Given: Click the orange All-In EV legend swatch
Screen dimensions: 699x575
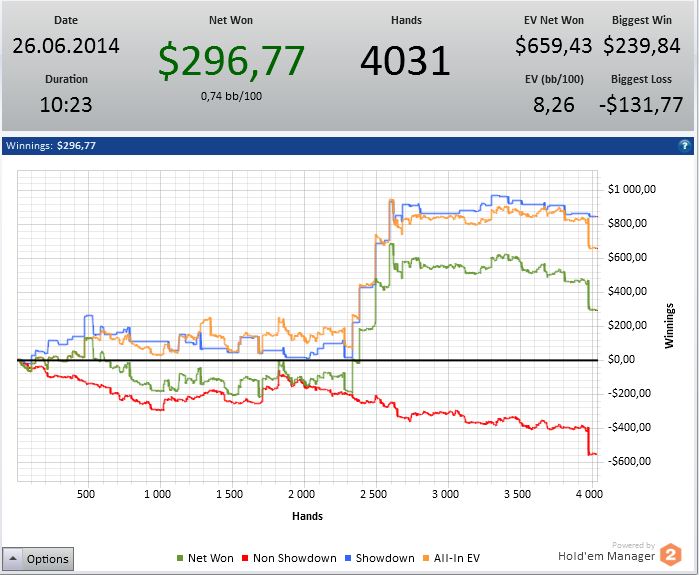Looking at the screenshot, I should pos(426,558).
